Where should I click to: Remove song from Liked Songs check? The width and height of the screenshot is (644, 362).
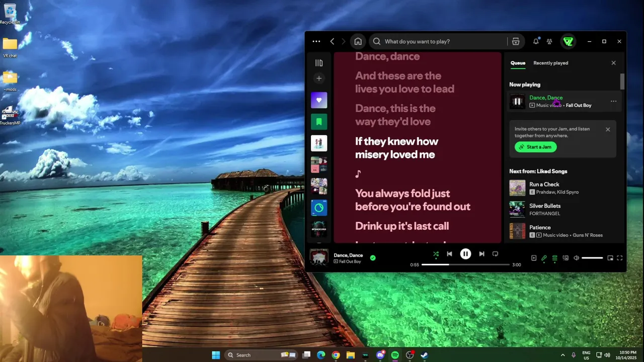click(373, 257)
